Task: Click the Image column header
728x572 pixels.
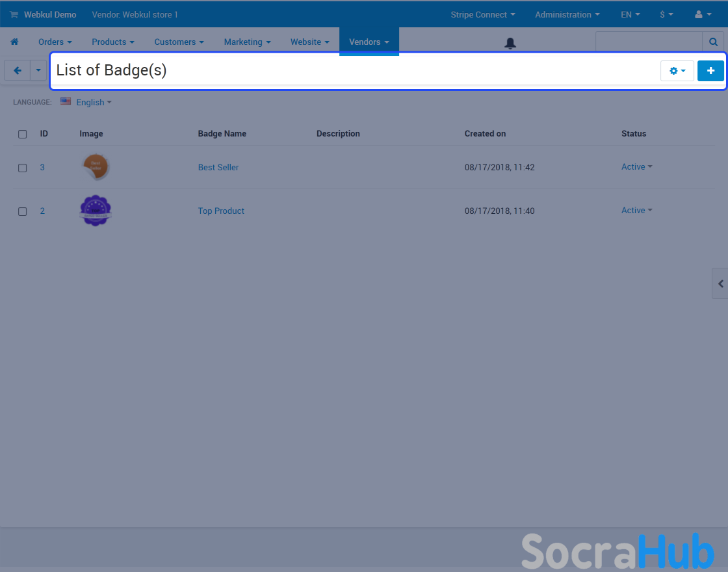Action: pos(91,134)
